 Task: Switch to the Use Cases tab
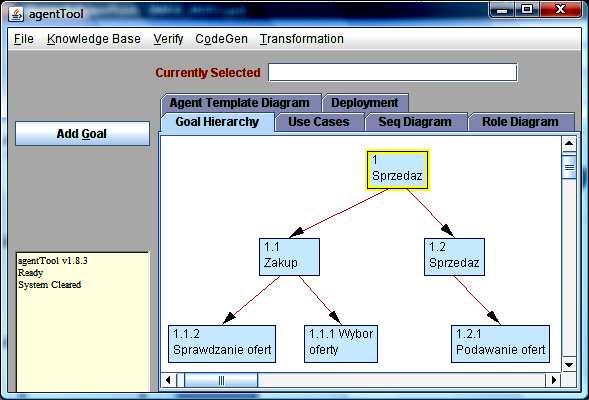click(319, 122)
